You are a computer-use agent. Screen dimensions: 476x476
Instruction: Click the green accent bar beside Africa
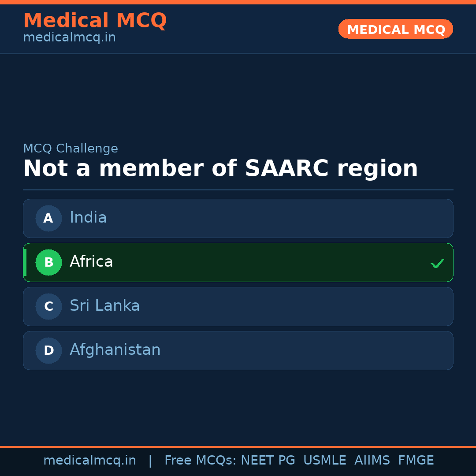25,262
